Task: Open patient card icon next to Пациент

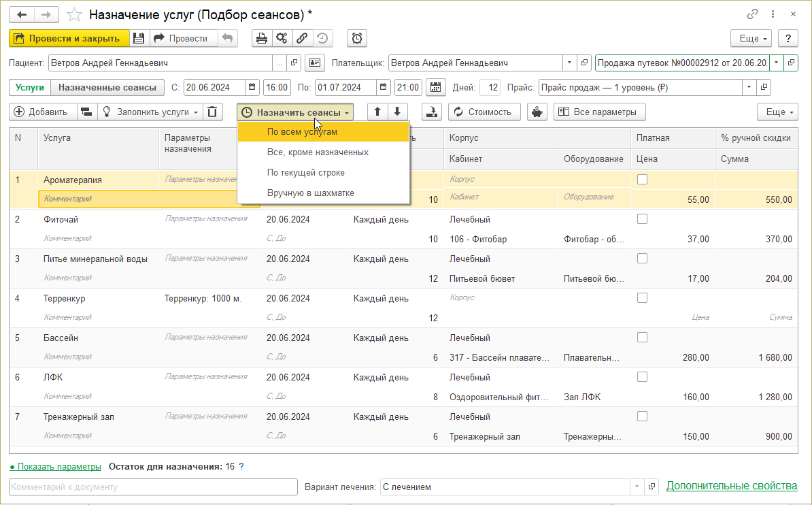Action: click(x=314, y=63)
